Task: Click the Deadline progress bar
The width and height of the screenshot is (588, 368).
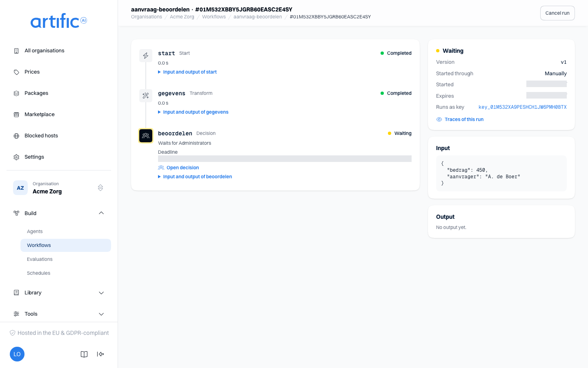Action: click(x=285, y=159)
